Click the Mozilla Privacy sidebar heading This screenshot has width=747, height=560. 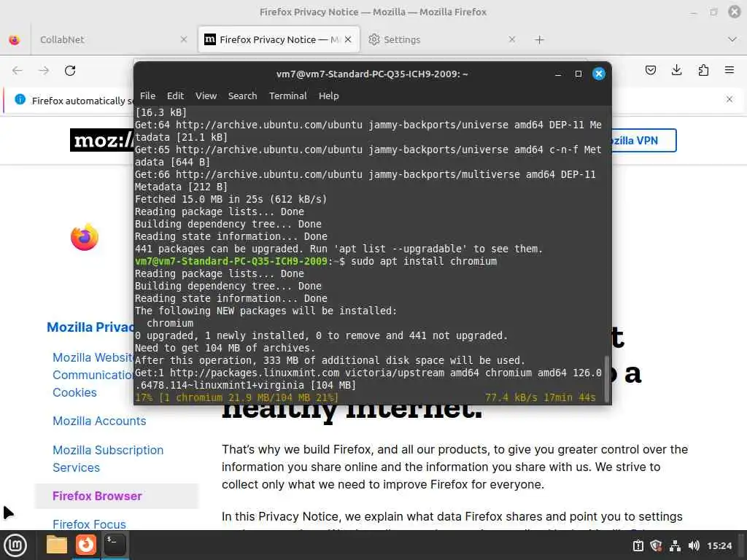click(90, 327)
